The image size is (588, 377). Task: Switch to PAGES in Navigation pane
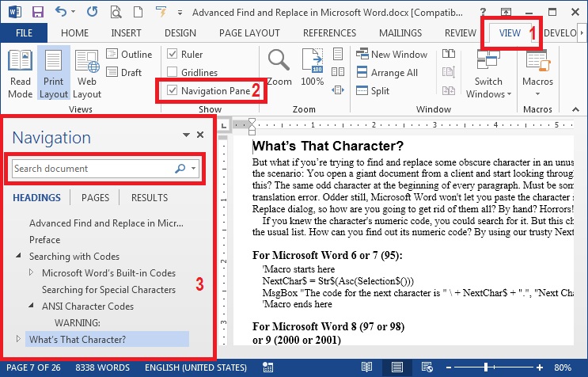point(95,198)
